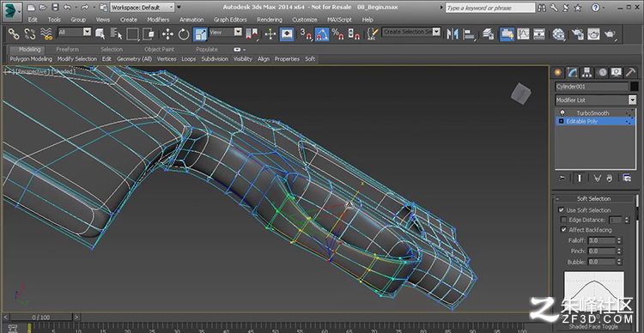Open the All selection filter dropdown
Screen dimensions: 644x333
pos(75,32)
